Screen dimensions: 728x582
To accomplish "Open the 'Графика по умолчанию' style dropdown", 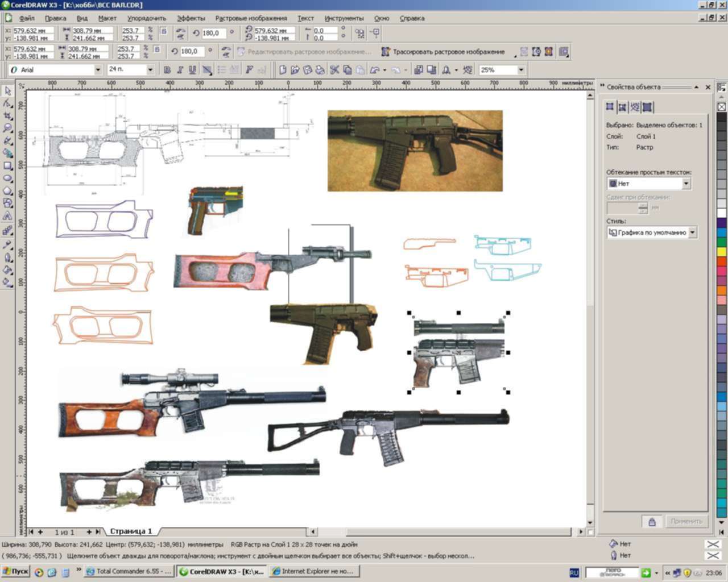I will [693, 232].
